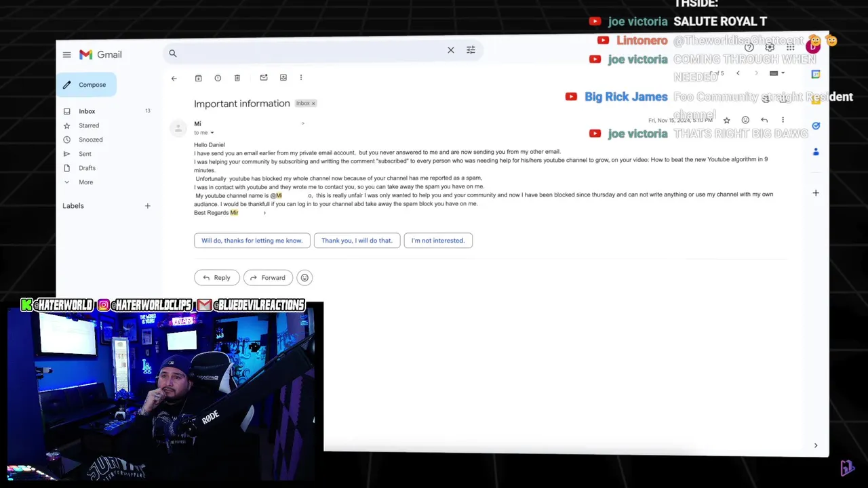Hide the side panel chevron
Image resolution: width=868 pixels, height=488 pixels.
click(x=816, y=445)
